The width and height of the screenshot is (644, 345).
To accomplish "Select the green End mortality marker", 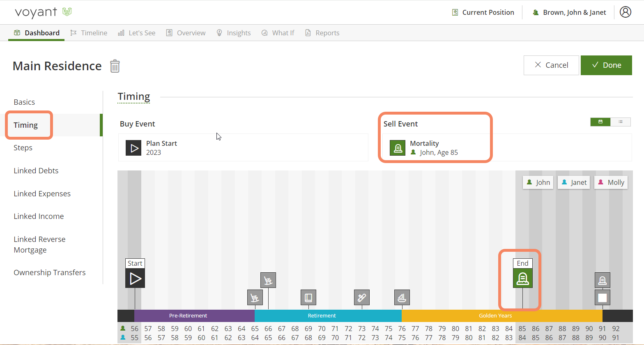I will [x=522, y=278].
